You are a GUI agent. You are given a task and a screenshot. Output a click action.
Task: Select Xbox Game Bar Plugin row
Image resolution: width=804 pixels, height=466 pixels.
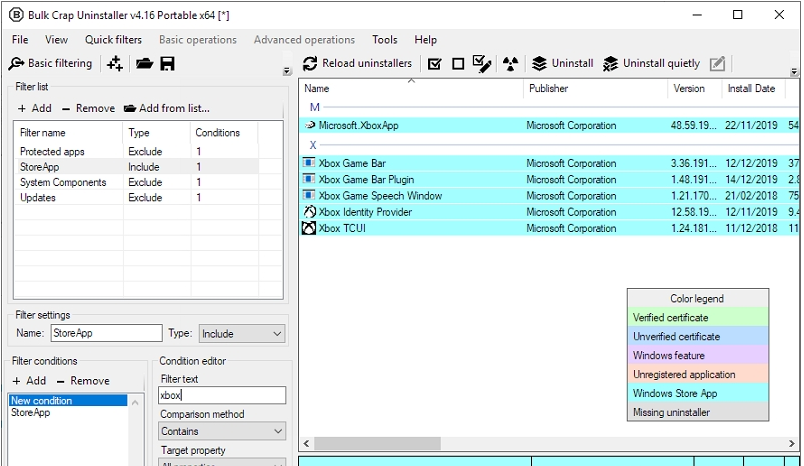[549, 179]
